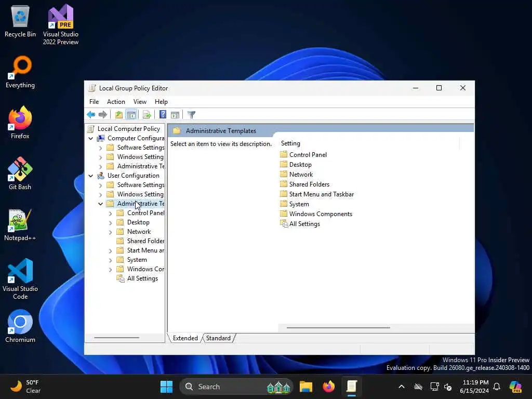Select Shared Folders in the tree
Image resolution: width=532 pixels, height=399 pixels.
coord(145,241)
